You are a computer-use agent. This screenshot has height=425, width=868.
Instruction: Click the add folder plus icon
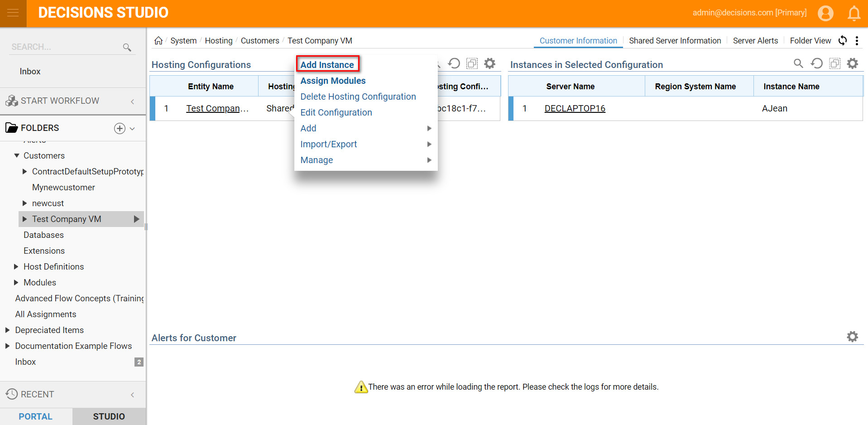[120, 128]
